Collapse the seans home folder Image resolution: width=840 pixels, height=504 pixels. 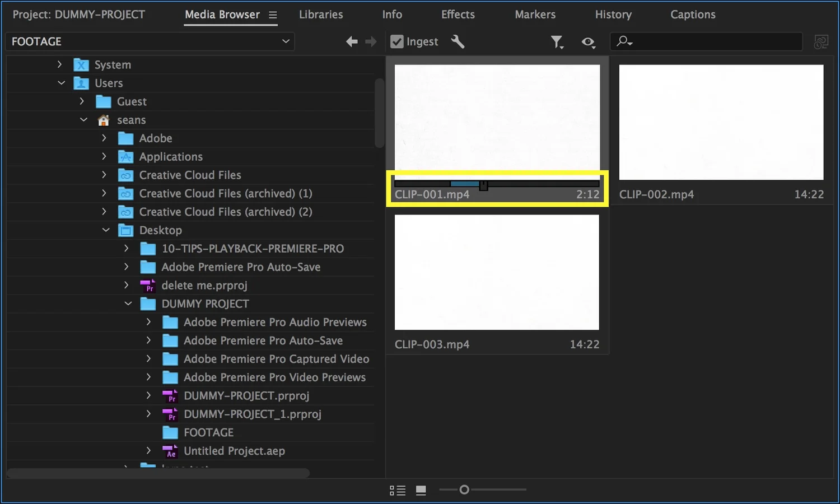tap(83, 120)
